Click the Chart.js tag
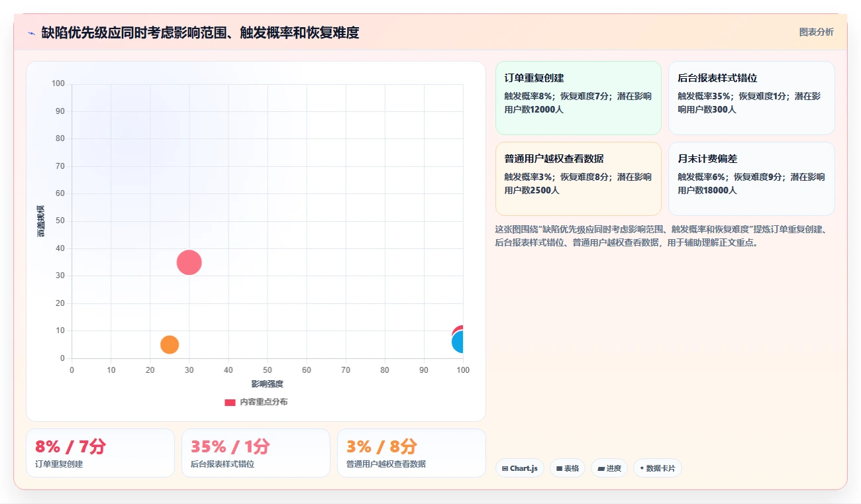This screenshot has width=861, height=504. (x=520, y=468)
